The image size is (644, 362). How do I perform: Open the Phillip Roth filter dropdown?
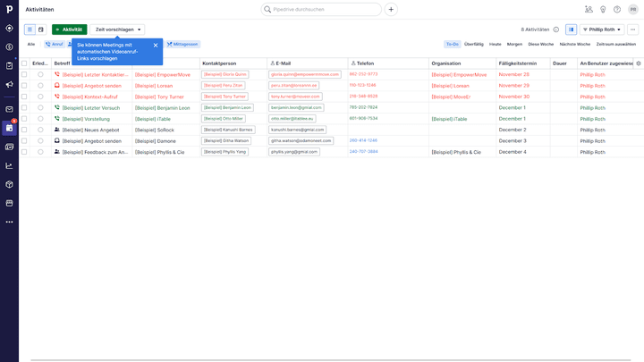[601, 29]
